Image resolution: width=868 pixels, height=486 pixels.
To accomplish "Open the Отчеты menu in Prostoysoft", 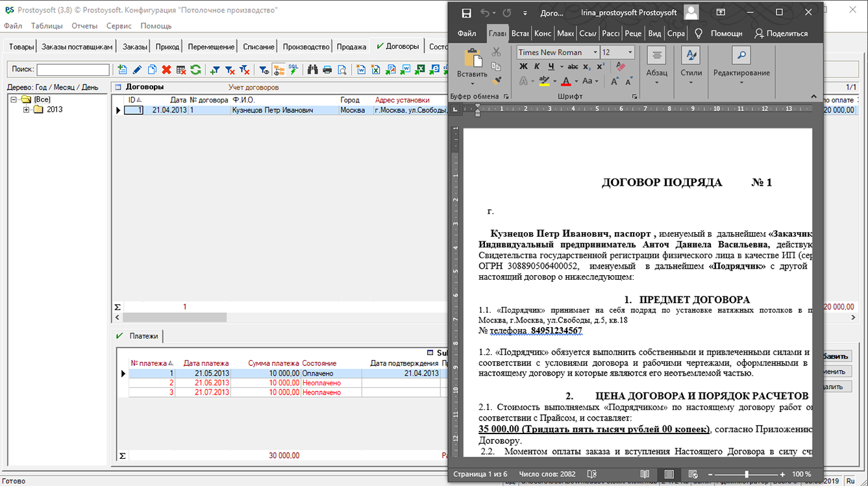I will click(x=84, y=26).
